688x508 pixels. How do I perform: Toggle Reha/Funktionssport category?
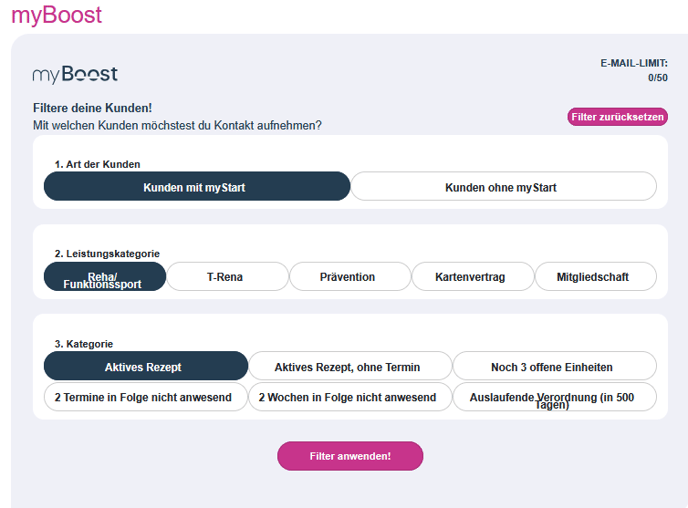click(x=104, y=277)
